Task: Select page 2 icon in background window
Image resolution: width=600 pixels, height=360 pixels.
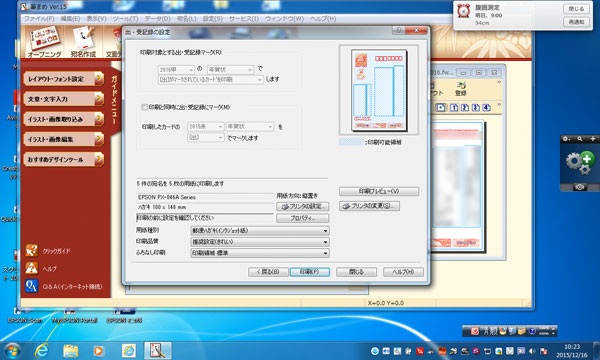Action: point(465,108)
